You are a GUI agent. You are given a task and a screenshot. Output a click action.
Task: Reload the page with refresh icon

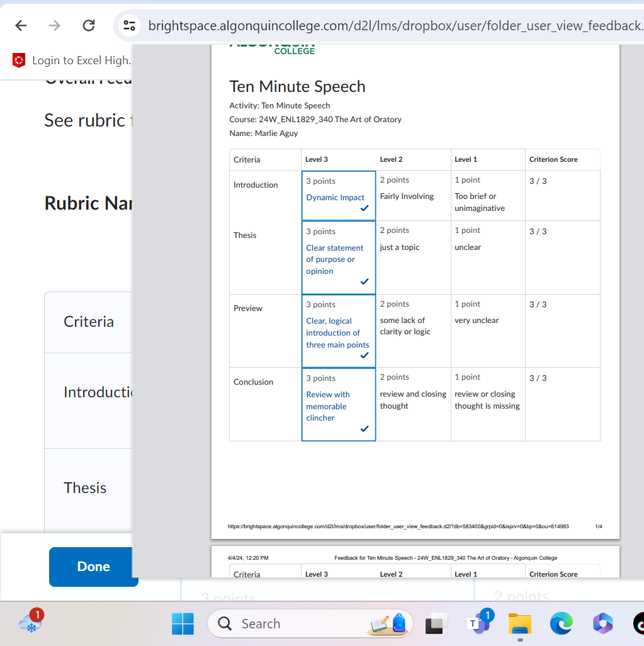coord(89,26)
